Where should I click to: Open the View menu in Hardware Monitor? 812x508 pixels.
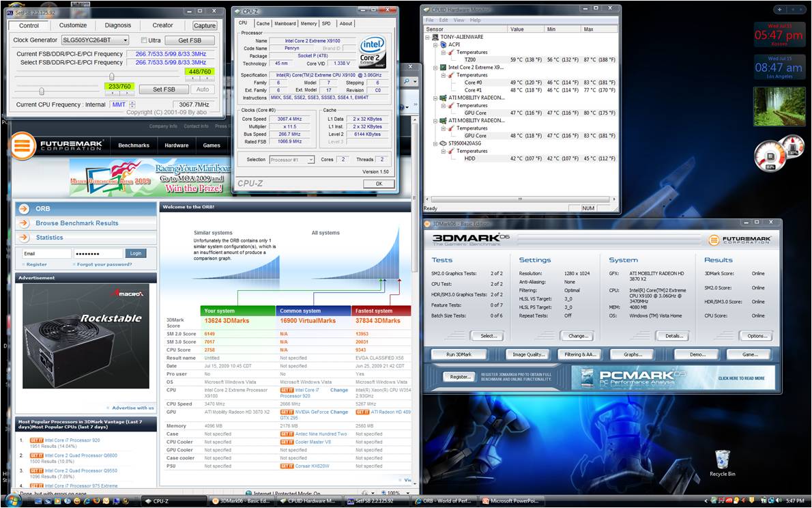(459, 20)
